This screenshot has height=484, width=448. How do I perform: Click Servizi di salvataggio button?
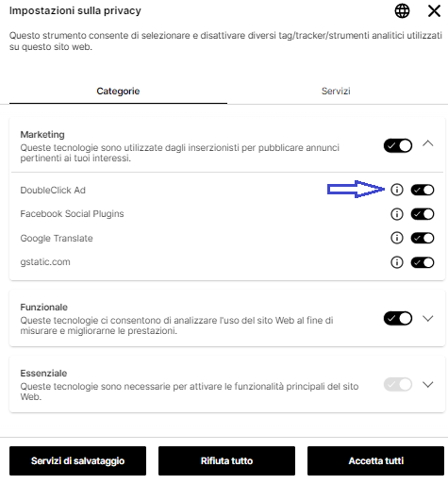(x=77, y=460)
